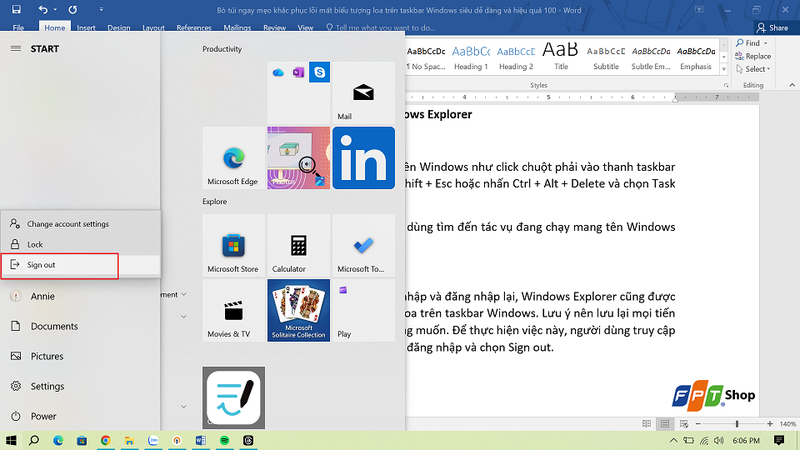Select Lock from the account menu

pos(80,244)
